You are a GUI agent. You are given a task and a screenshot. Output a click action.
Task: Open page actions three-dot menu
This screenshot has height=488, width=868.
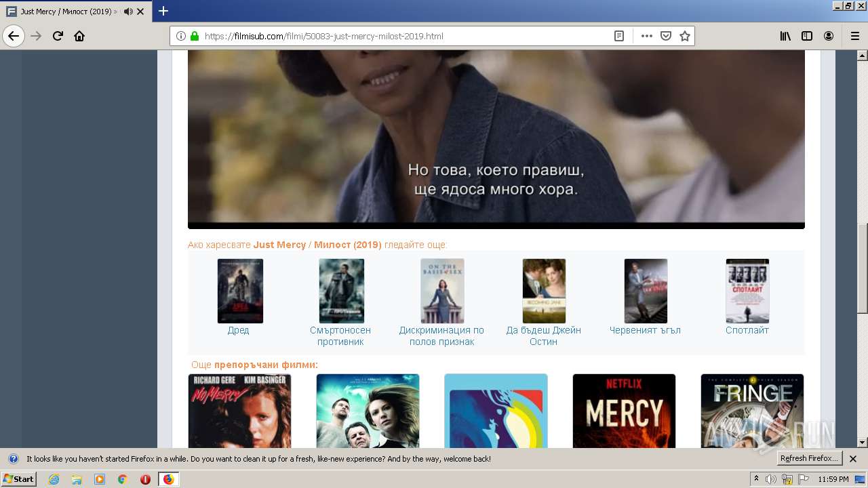pyautogui.click(x=646, y=36)
